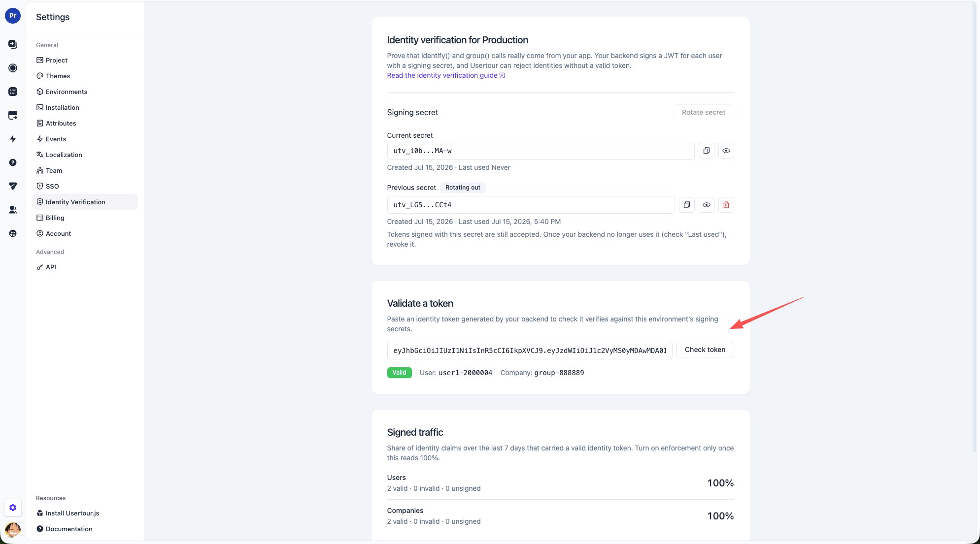Reveal the previous secret value
The height and width of the screenshot is (544, 980).
(x=706, y=205)
